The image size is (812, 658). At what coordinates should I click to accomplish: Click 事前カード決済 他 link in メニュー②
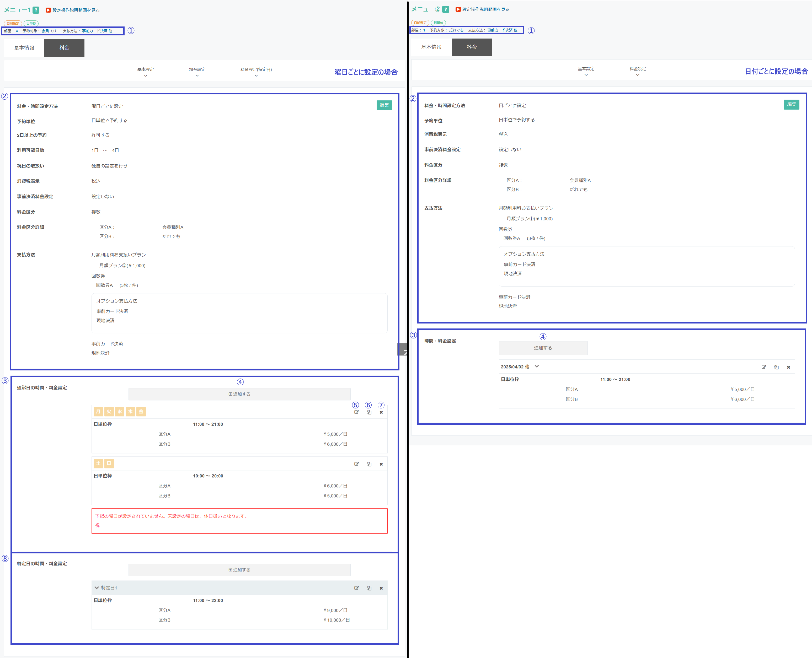(502, 30)
